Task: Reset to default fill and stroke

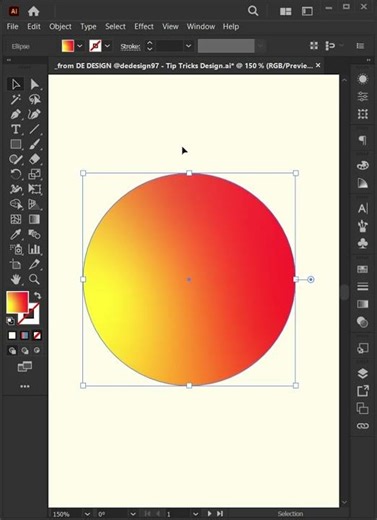Action: click(x=11, y=321)
